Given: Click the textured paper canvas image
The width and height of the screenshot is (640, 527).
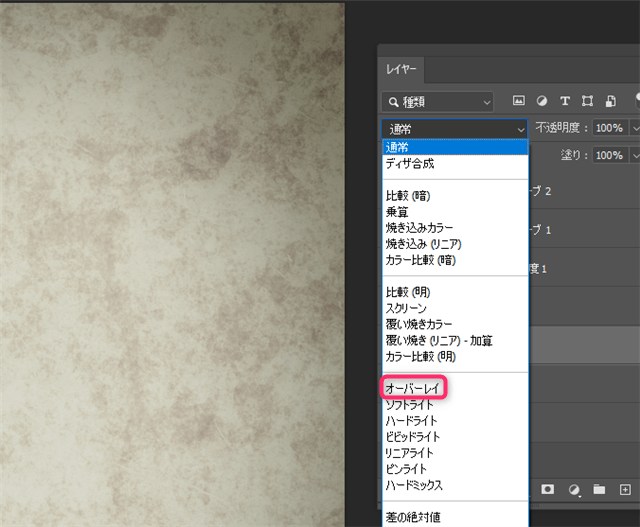Looking at the screenshot, I should pyautogui.click(x=172, y=265).
